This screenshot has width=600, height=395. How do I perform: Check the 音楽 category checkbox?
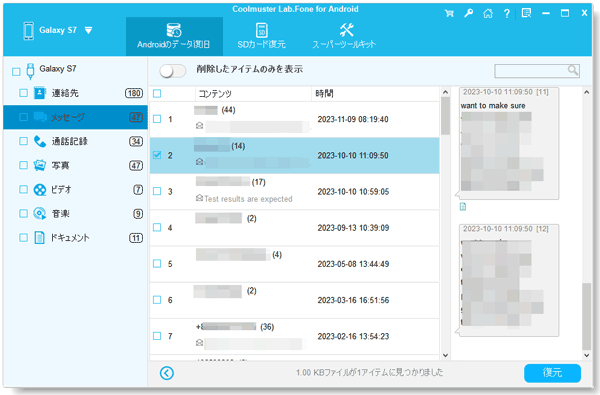coord(23,214)
